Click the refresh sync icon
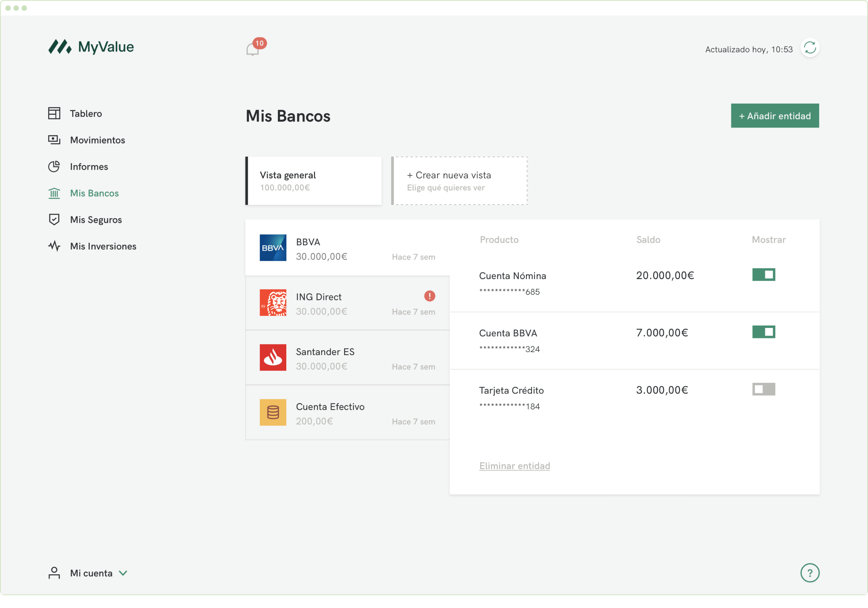Viewport: 868px width, 608px height. pyautogui.click(x=809, y=48)
